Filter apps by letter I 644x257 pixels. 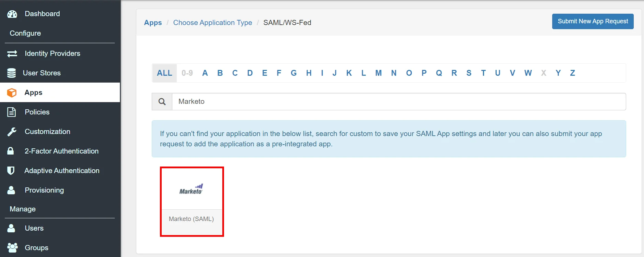tap(322, 73)
